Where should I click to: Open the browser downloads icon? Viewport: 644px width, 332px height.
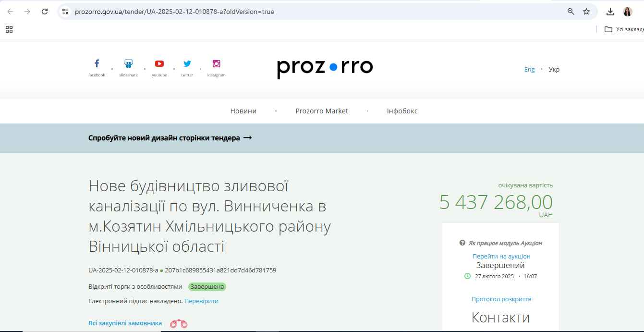point(610,12)
